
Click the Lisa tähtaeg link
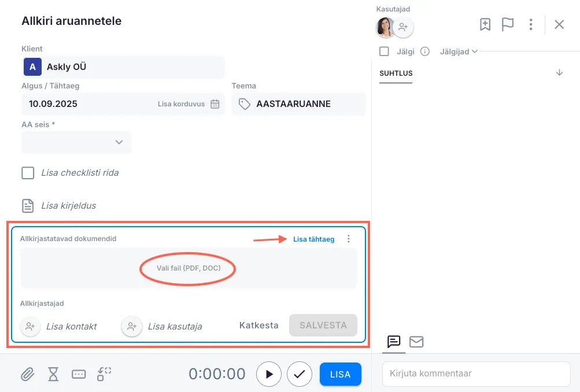pyautogui.click(x=313, y=239)
